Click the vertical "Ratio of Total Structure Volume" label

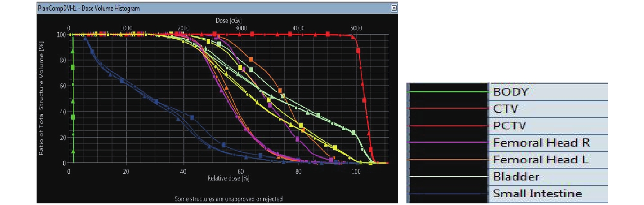click(x=41, y=98)
